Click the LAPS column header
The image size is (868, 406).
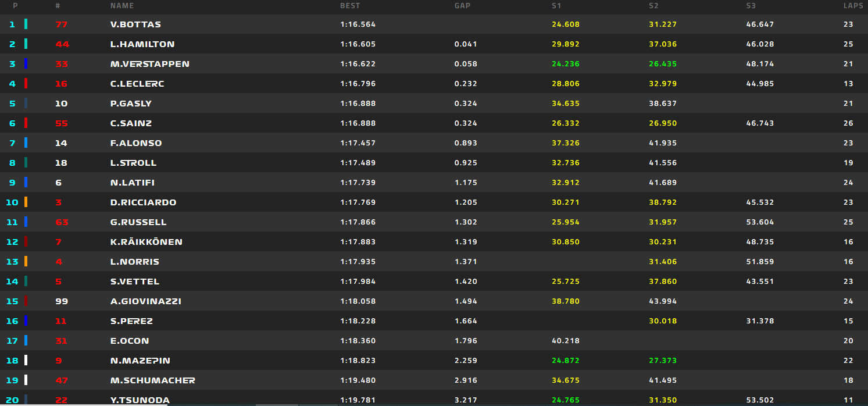[849, 6]
